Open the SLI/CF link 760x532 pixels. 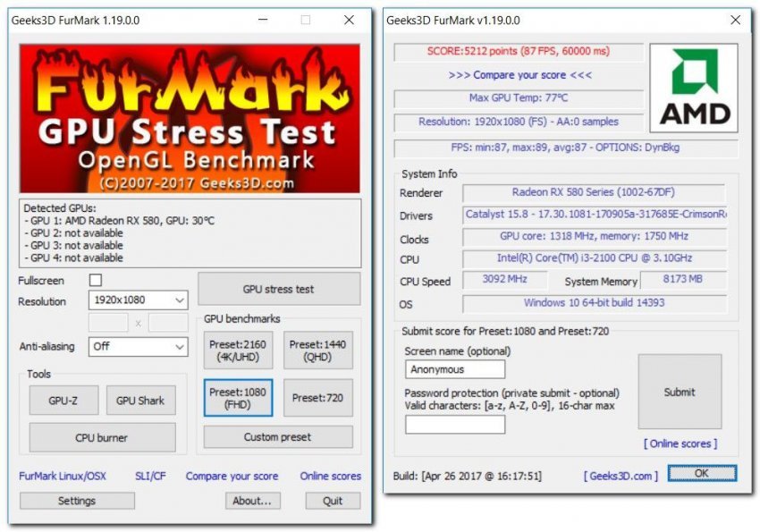click(150, 477)
